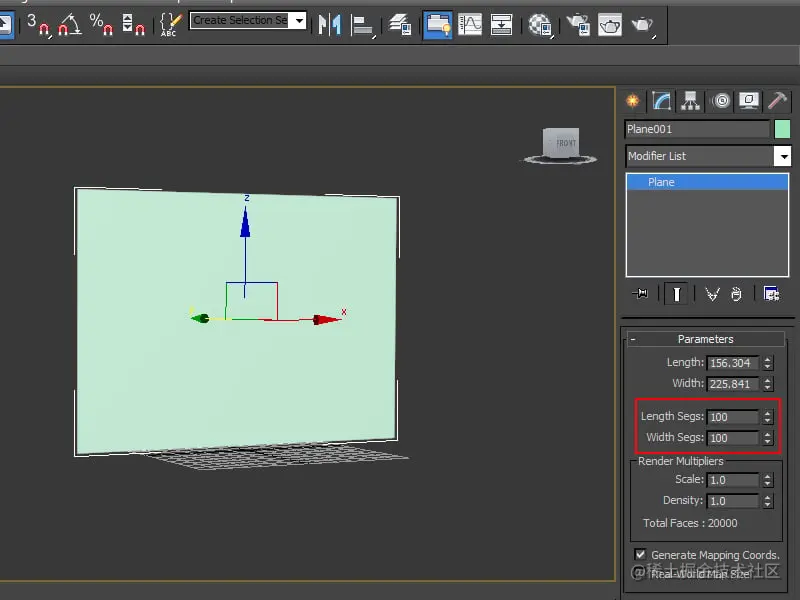Disable Generate Mapping Coords

click(640, 553)
